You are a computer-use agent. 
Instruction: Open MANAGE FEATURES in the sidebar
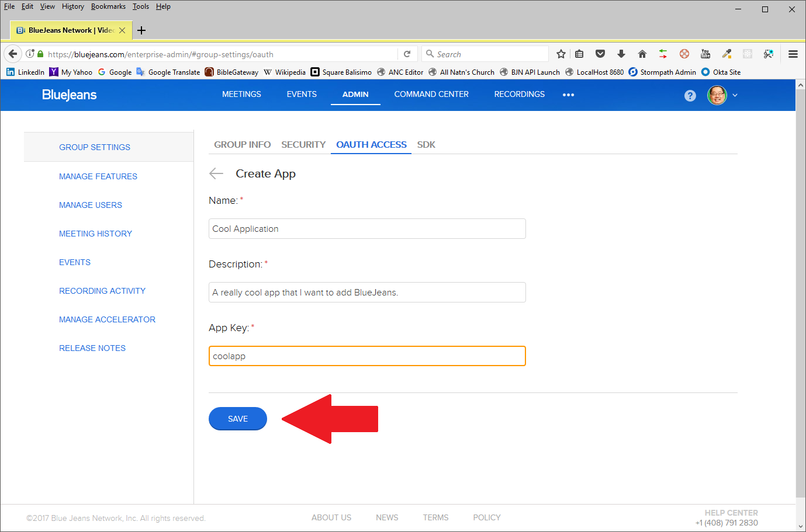pyautogui.click(x=98, y=176)
